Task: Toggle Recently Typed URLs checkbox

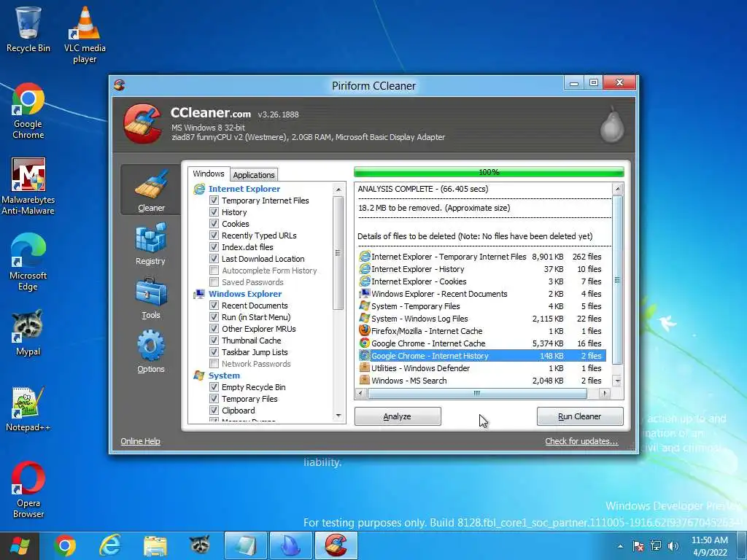Action: (214, 236)
